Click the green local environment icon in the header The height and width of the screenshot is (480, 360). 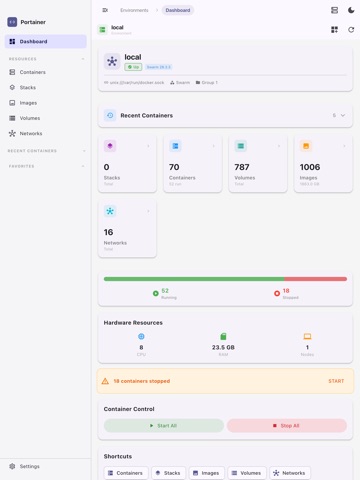point(102,30)
